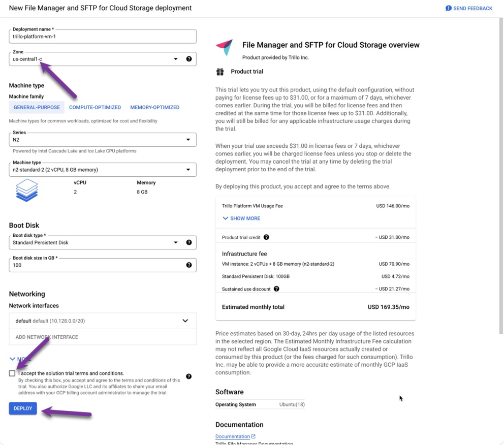Click 'Powered by Intel Cascade Lake' helper text
Viewport: 504px width, 445px height.
click(75, 151)
